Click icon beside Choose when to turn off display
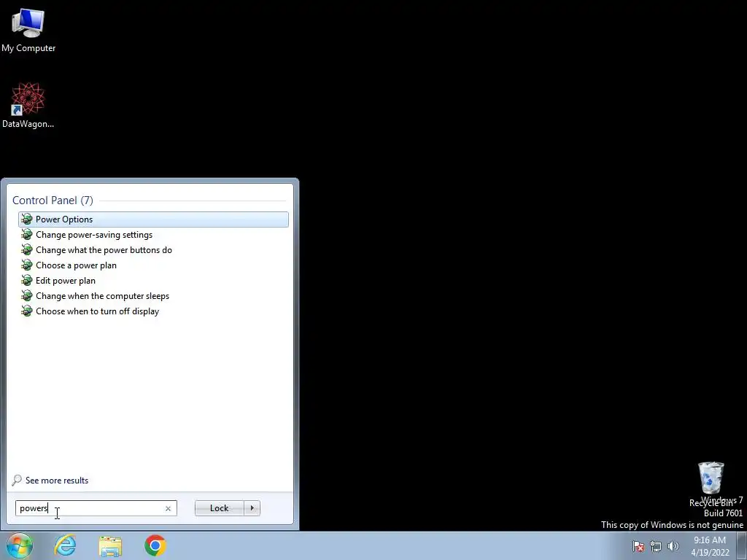747x560 pixels. (x=27, y=311)
